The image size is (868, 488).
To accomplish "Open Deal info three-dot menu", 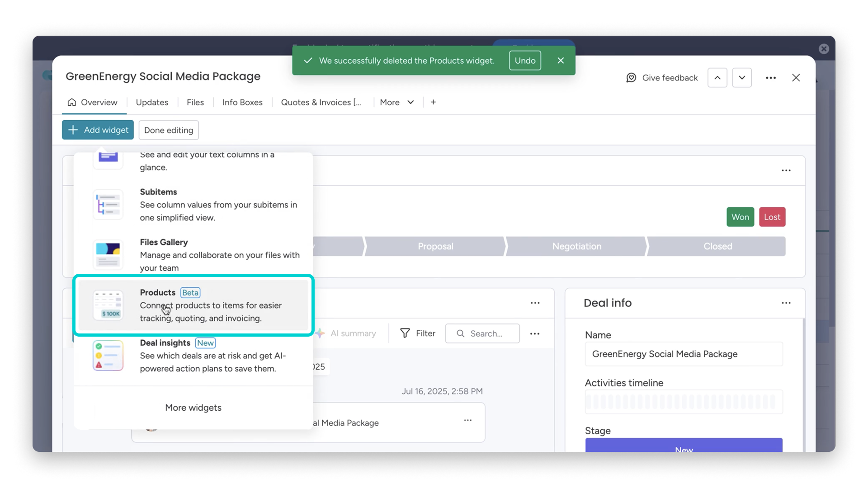I will [786, 303].
